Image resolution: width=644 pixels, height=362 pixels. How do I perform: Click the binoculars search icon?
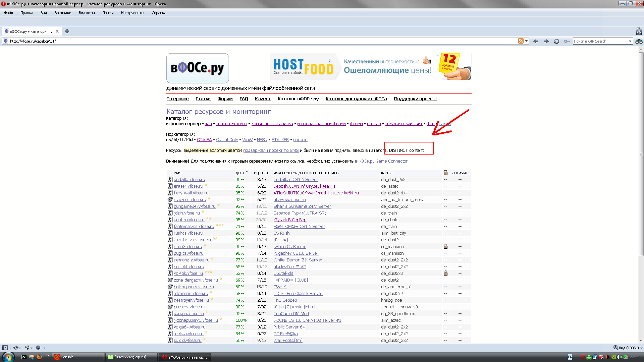(x=639, y=41)
